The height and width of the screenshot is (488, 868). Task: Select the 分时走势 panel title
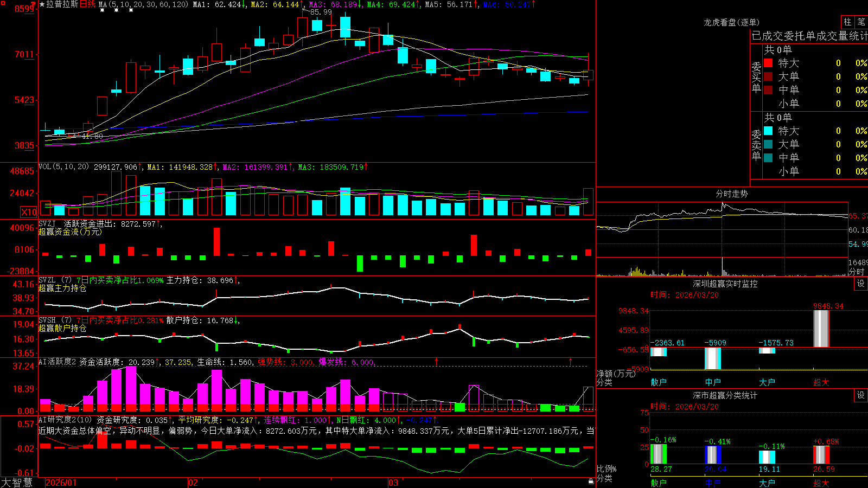click(732, 194)
